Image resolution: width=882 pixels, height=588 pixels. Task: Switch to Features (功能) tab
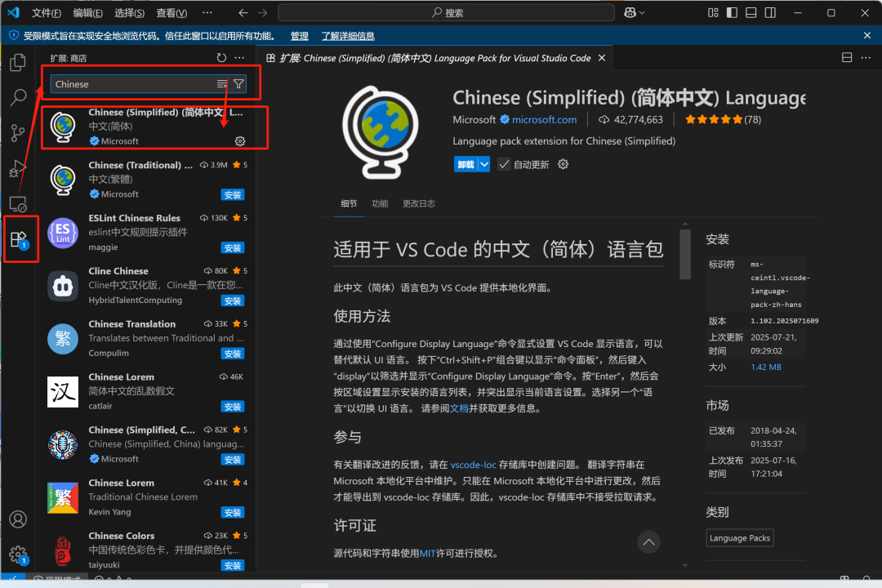click(x=380, y=203)
